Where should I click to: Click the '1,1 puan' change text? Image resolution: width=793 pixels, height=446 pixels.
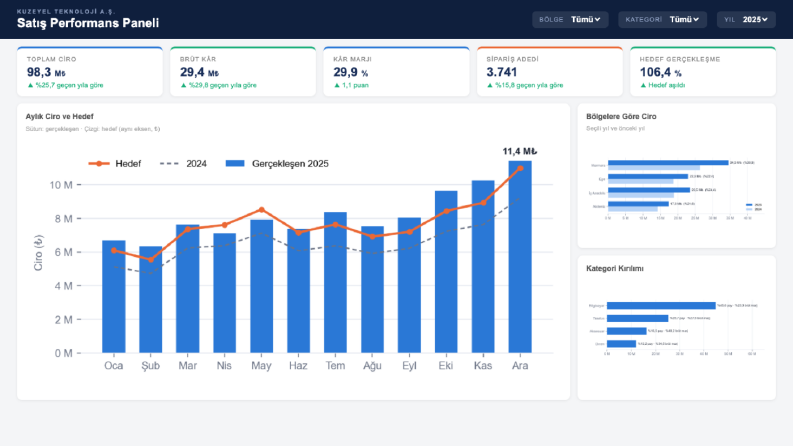pyautogui.click(x=355, y=85)
